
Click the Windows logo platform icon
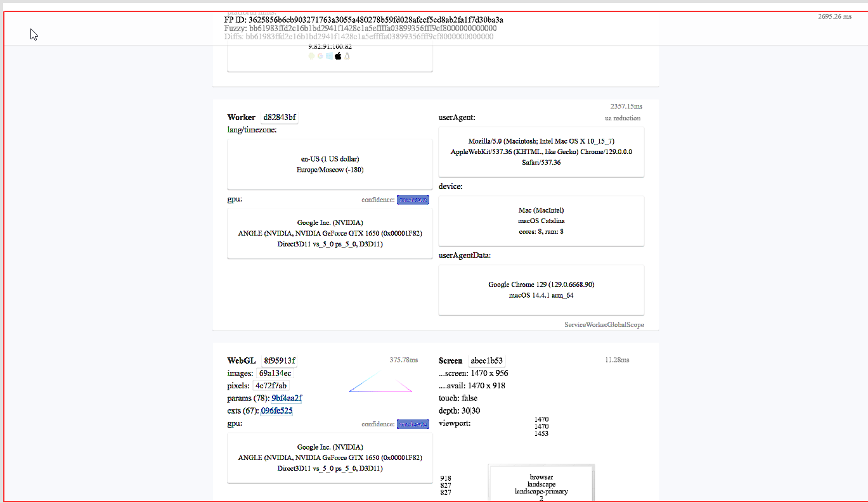329,56
